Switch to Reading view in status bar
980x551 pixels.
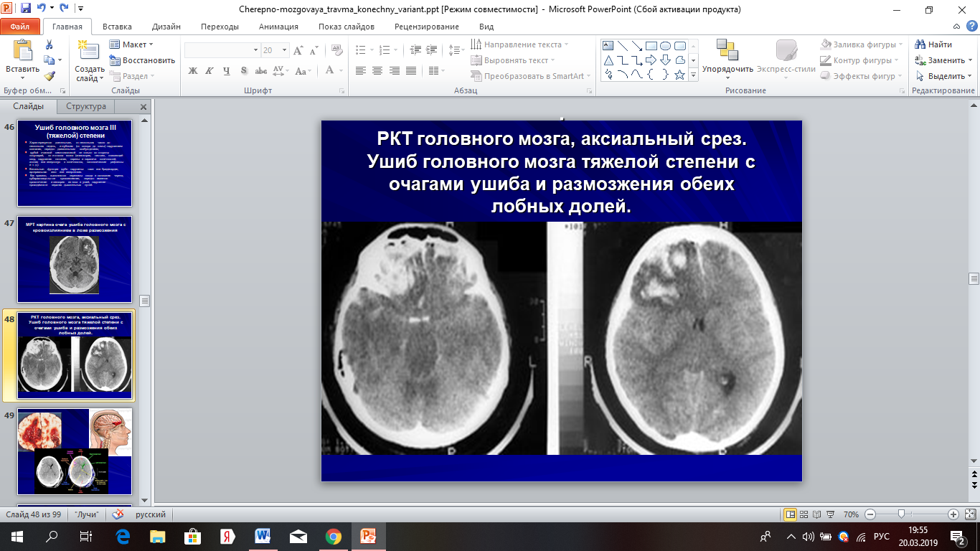818,514
